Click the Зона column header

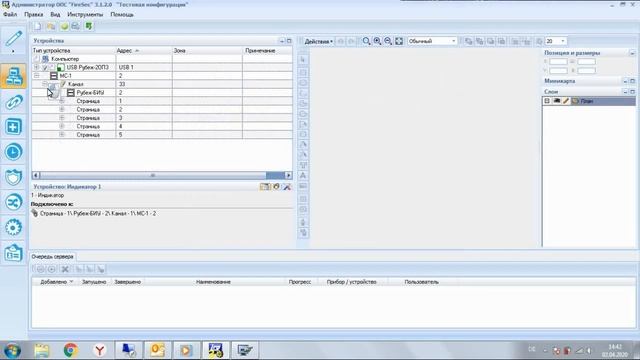pos(207,51)
